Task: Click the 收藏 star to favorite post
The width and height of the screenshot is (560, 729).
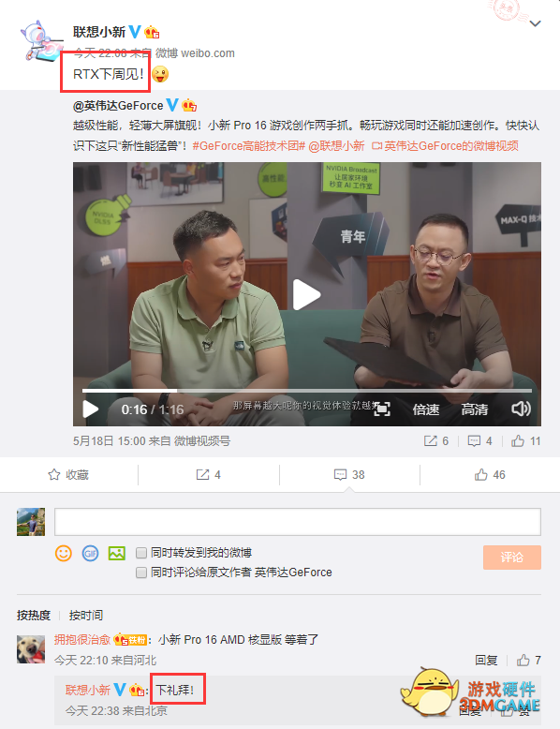Action: (x=68, y=475)
